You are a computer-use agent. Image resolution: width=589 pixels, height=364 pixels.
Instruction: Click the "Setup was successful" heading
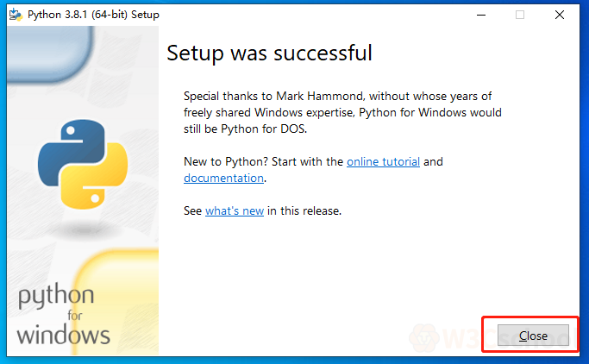click(x=269, y=53)
